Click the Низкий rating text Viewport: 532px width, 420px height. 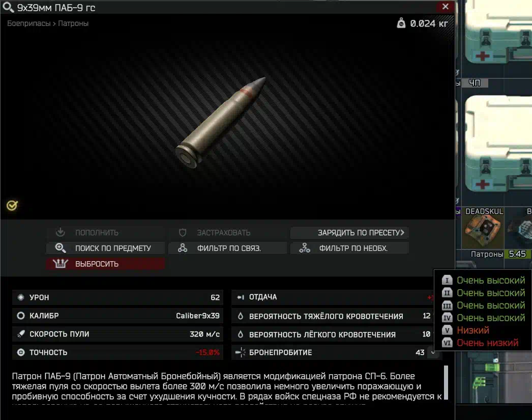473,330
